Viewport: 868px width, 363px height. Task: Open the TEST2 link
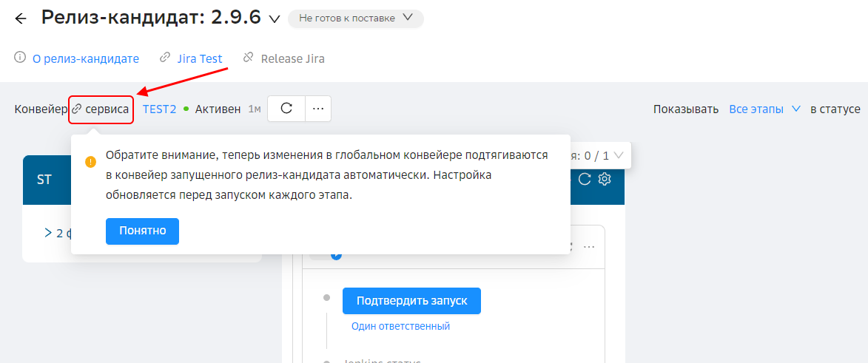pyautogui.click(x=159, y=109)
